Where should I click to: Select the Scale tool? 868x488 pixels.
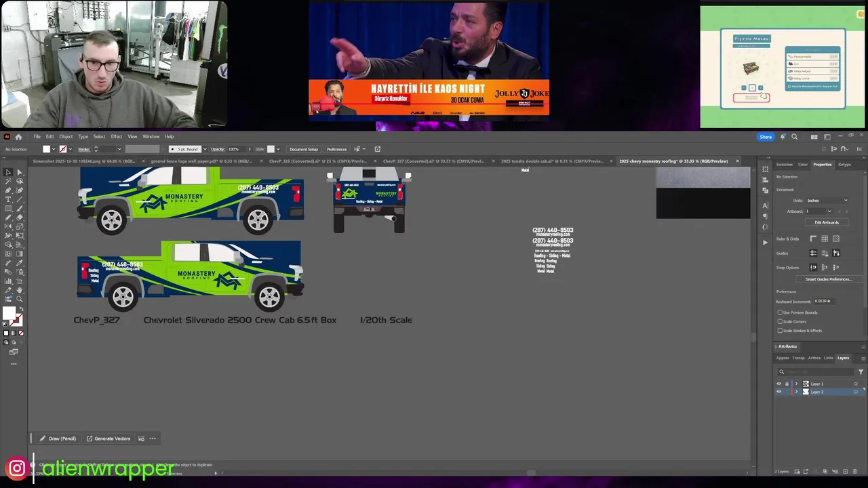point(19,226)
